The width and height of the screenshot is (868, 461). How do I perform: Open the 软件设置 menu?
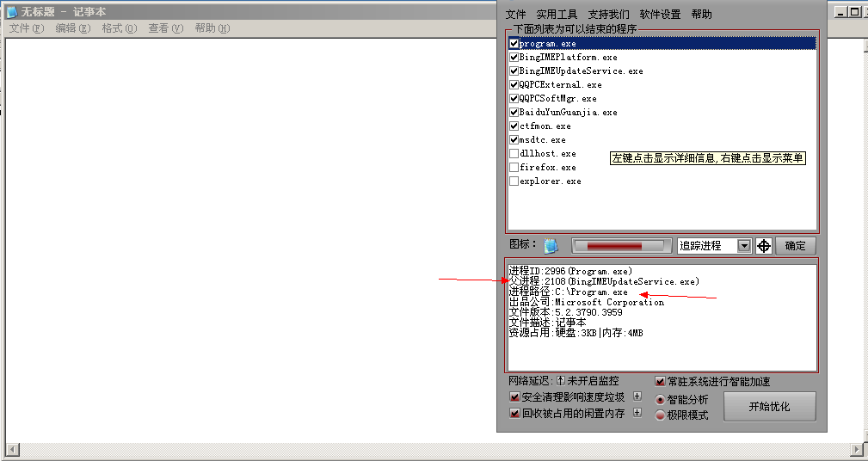[660, 15]
